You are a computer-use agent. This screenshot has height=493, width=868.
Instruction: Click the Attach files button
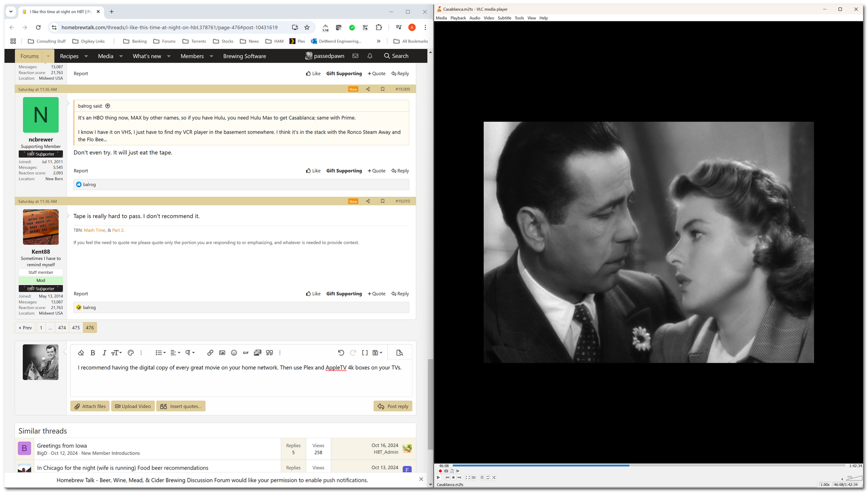pos(90,406)
